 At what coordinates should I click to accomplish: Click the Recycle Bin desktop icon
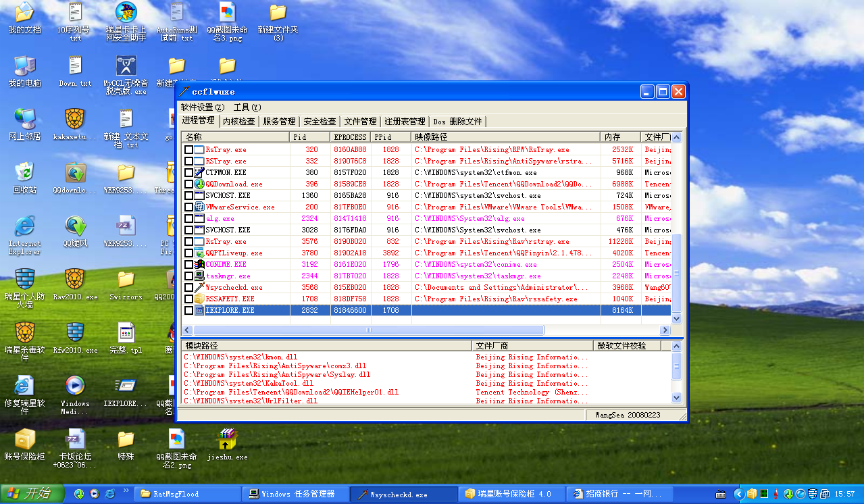pos(24,172)
